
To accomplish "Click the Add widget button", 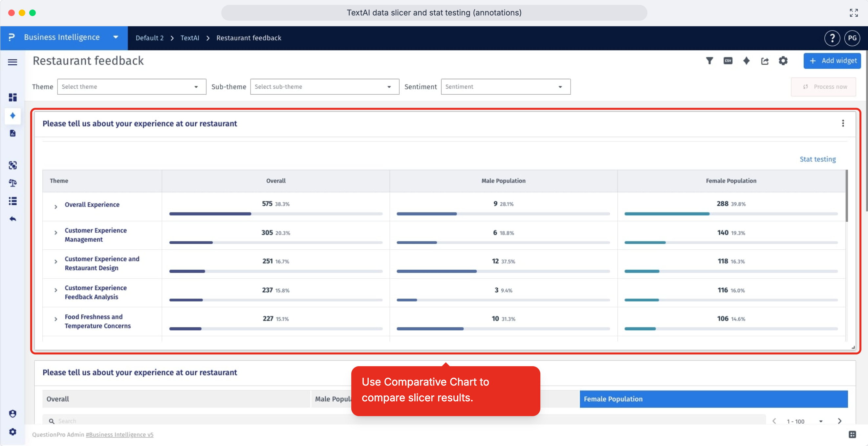I will (832, 61).
